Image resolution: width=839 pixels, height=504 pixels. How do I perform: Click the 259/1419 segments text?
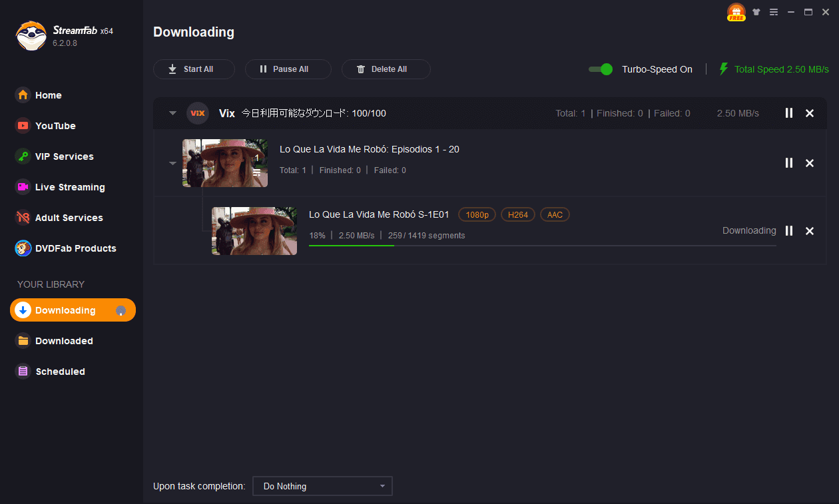click(x=426, y=236)
